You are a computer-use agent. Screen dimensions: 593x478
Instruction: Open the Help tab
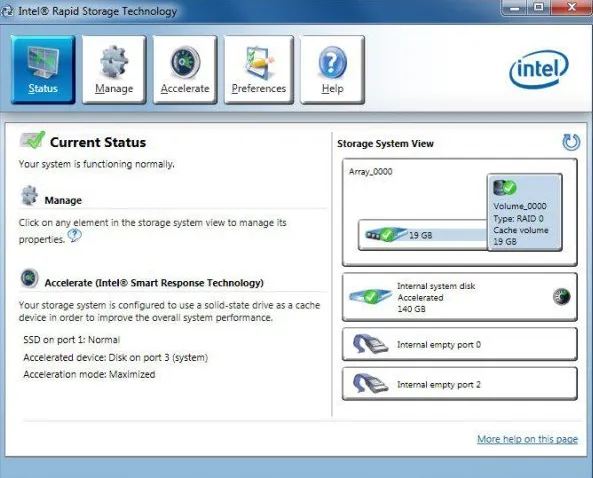click(x=332, y=70)
